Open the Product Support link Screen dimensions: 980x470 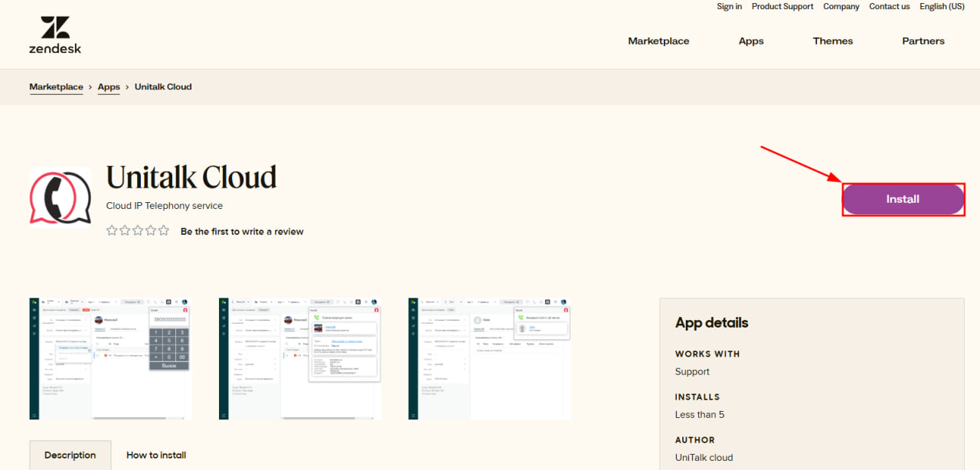782,6
